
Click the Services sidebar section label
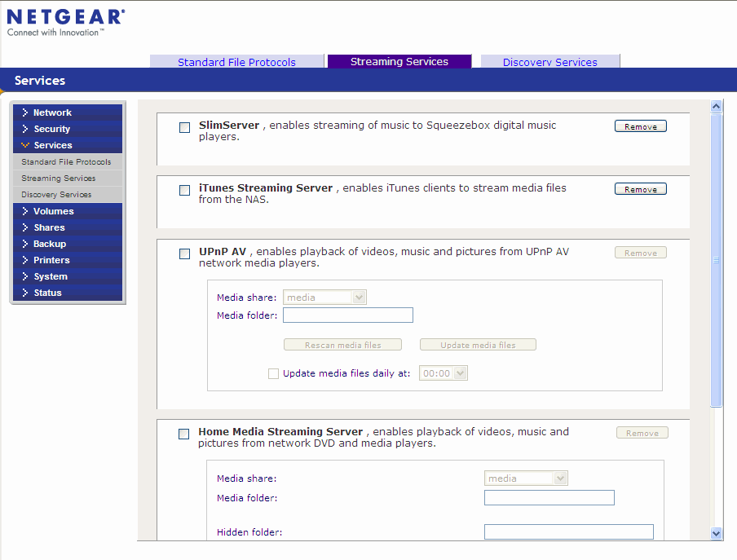click(x=53, y=145)
